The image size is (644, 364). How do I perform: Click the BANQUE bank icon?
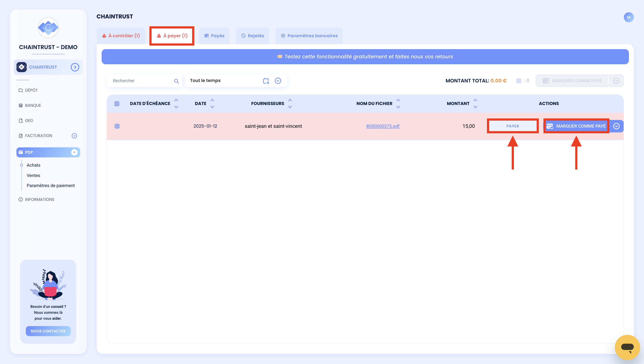[x=21, y=105]
